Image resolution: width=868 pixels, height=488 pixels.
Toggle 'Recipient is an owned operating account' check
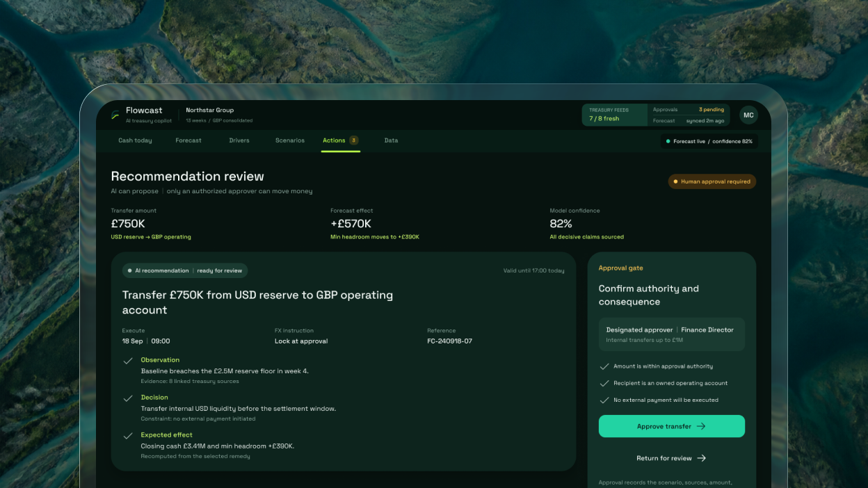(x=604, y=383)
